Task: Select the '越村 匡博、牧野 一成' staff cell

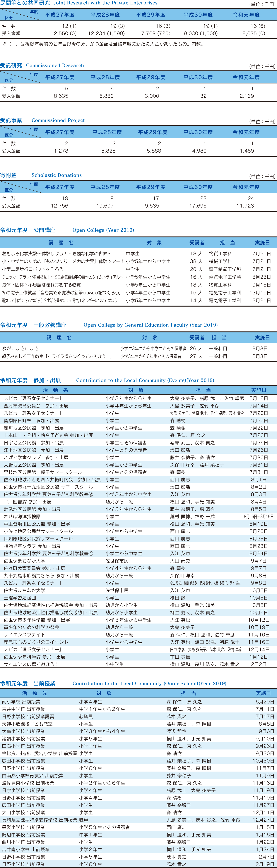Action: click(x=192, y=517)
